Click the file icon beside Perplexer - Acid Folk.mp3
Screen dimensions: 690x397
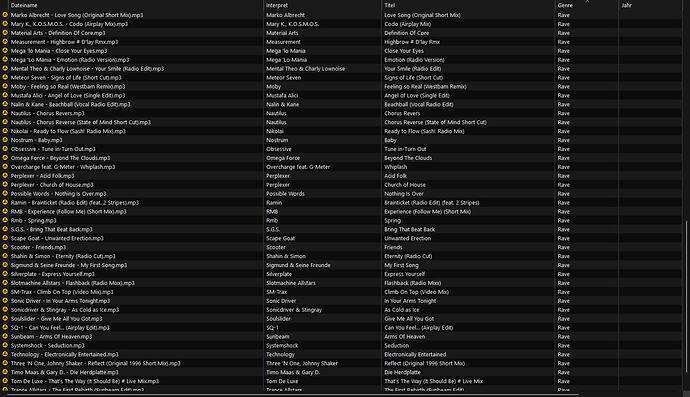(x=5, y=176)
